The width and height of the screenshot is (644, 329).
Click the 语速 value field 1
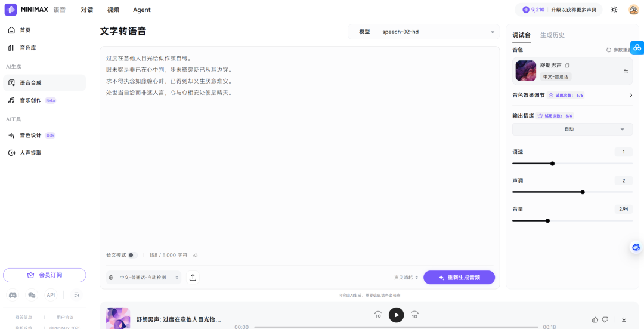[624, 152]
